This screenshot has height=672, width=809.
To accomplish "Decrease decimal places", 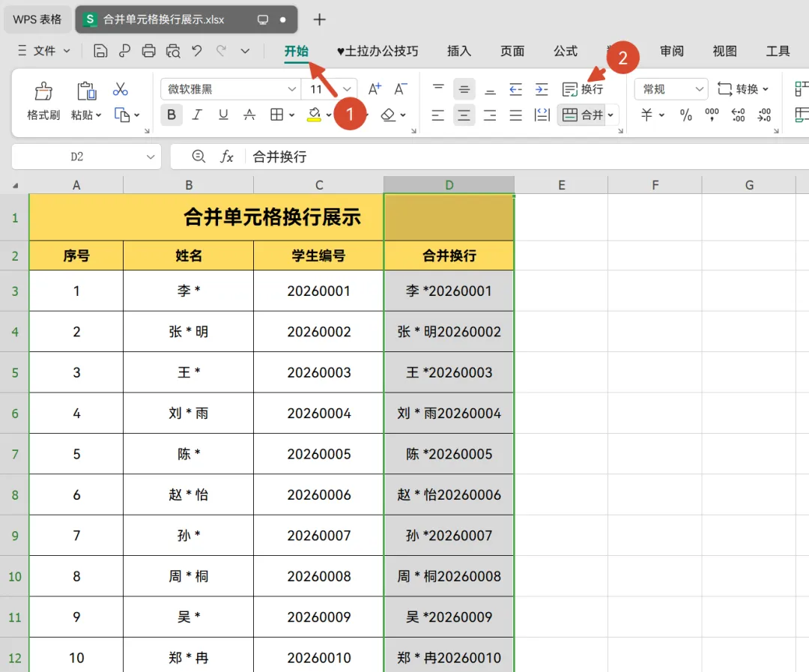I will point(764,115).
